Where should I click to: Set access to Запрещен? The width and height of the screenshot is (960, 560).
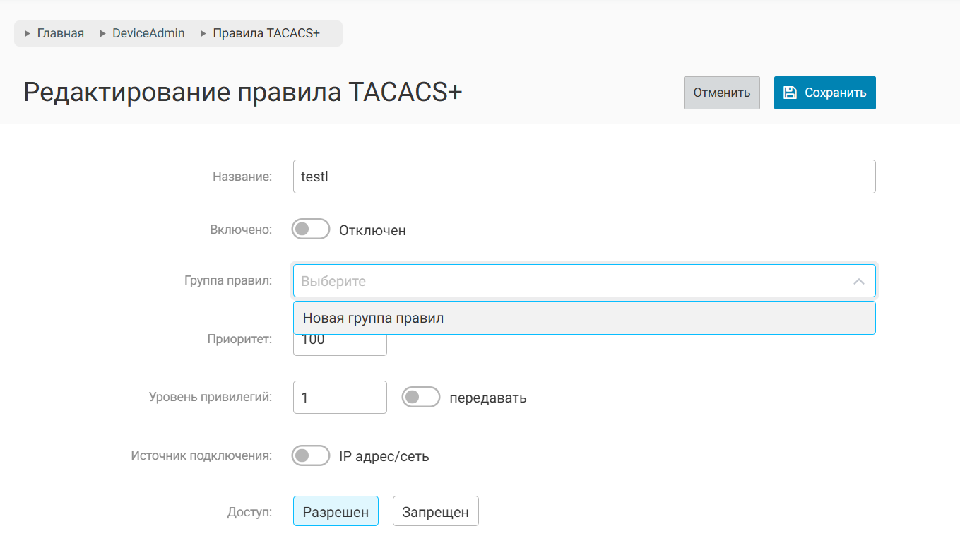click(435, 511)
